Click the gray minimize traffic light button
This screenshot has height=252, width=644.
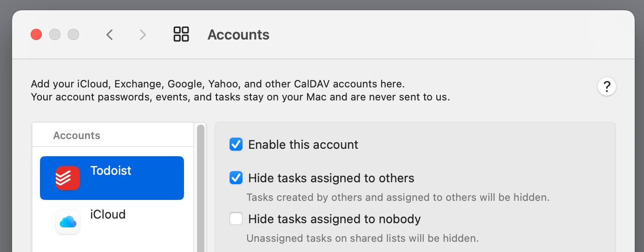point(55,34)
